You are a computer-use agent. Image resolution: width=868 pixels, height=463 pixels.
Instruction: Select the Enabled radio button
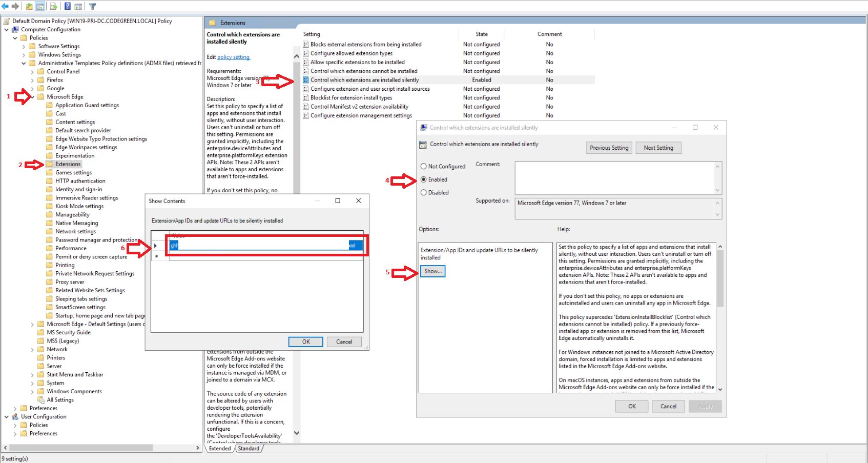424,179
